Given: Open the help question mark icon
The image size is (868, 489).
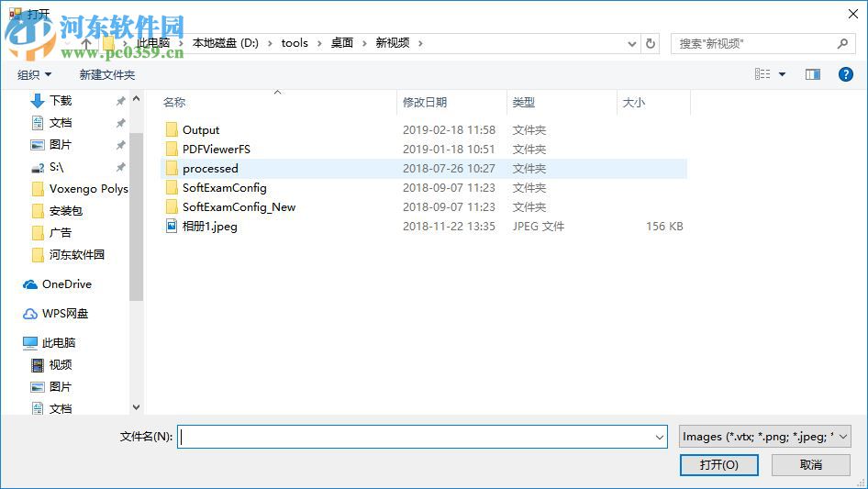Looking at the screenshot, I should (845, 74).
